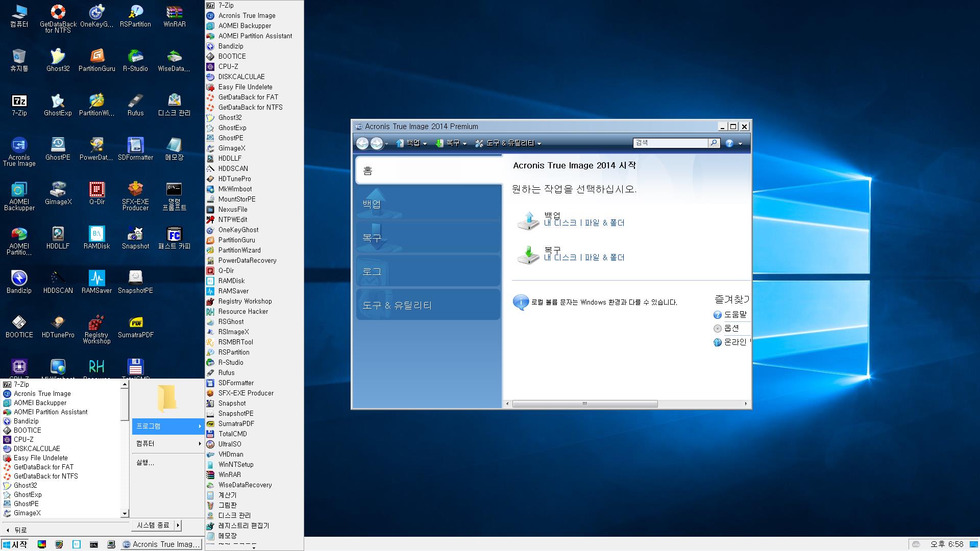The height and width of the screenshot is (551, 980).
Task: Open WinRAR desktop icon
Action: (174, 16)
